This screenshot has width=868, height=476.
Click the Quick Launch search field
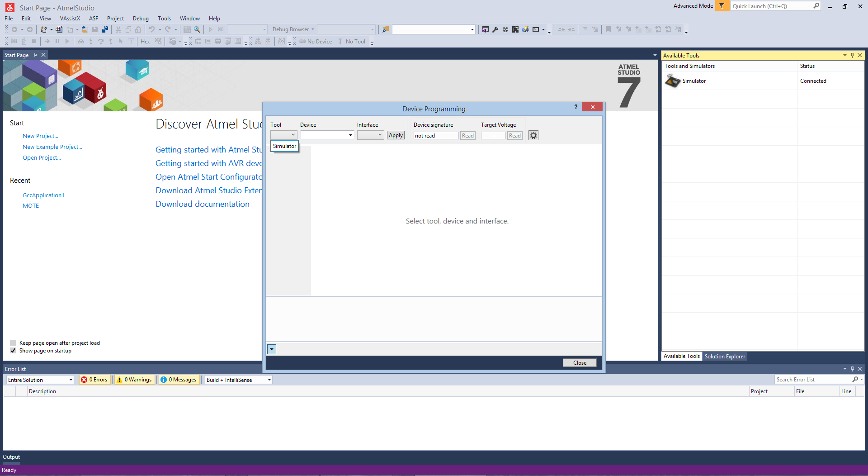click(x=771, y=6)
